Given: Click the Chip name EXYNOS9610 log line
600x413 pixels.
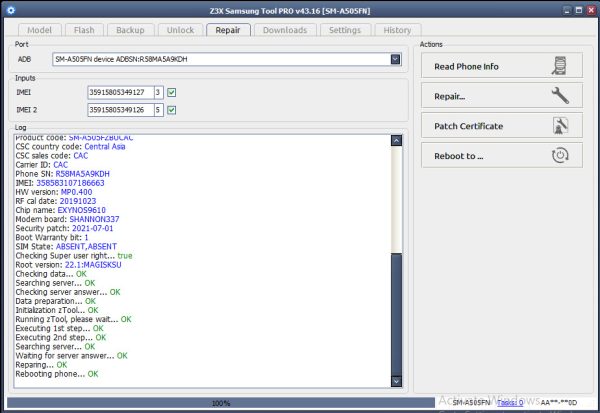Looking at the screenshot, I should tap(60, 210).
